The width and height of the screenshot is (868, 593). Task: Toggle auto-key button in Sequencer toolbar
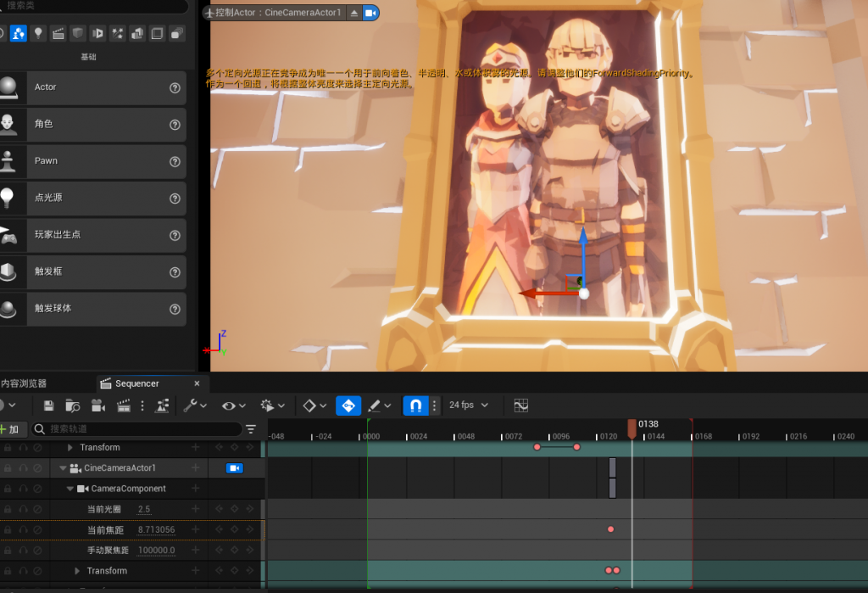[348, 406]
